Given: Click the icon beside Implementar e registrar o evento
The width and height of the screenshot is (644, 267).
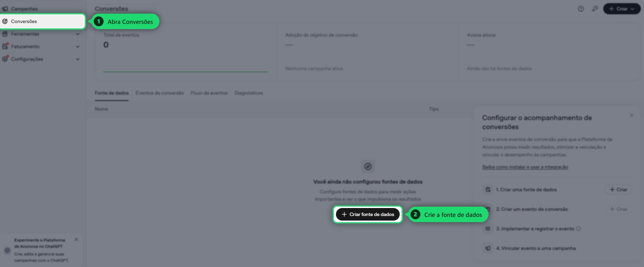Looking at the screenshot, I should click(x=488, y=229).
